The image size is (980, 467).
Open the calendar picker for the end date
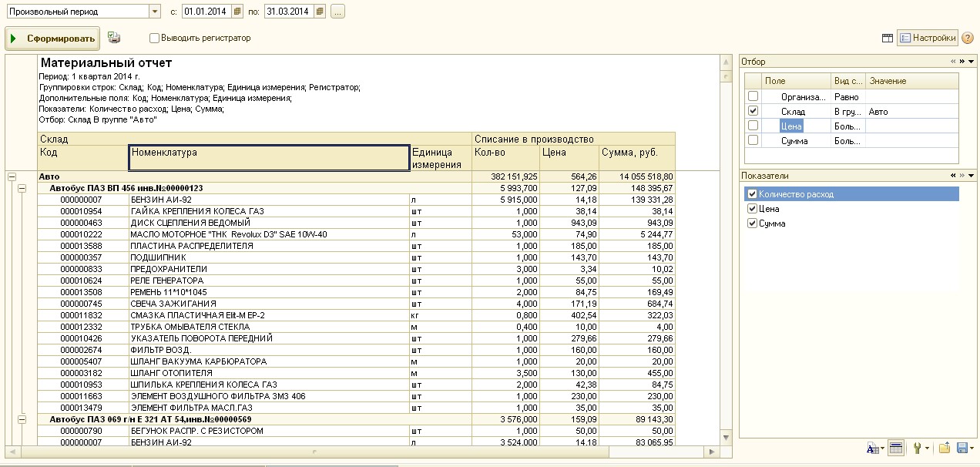click(320, 12)
